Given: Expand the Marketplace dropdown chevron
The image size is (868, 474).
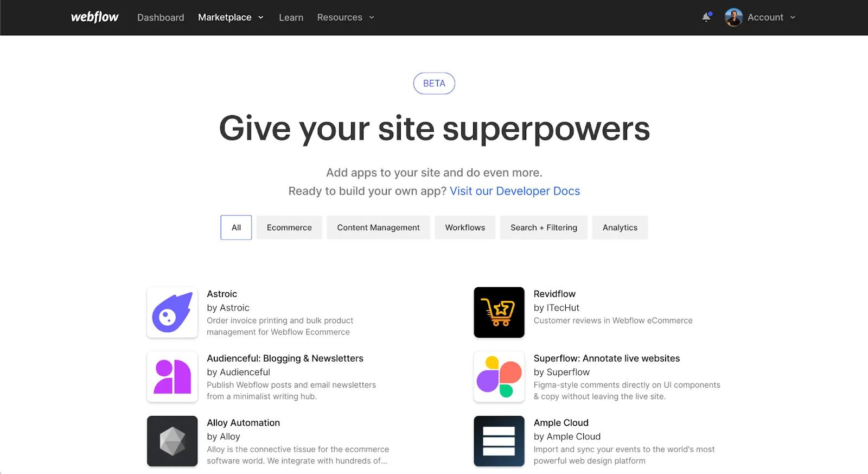Looking at the screenshot, I should [x=261, y=17].
